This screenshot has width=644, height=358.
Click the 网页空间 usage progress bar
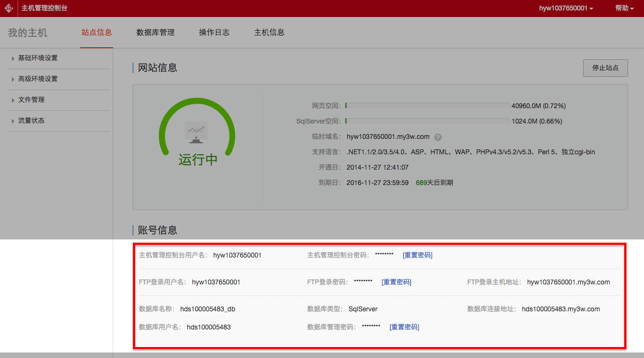pyautogui.click(x=427, y=105)
